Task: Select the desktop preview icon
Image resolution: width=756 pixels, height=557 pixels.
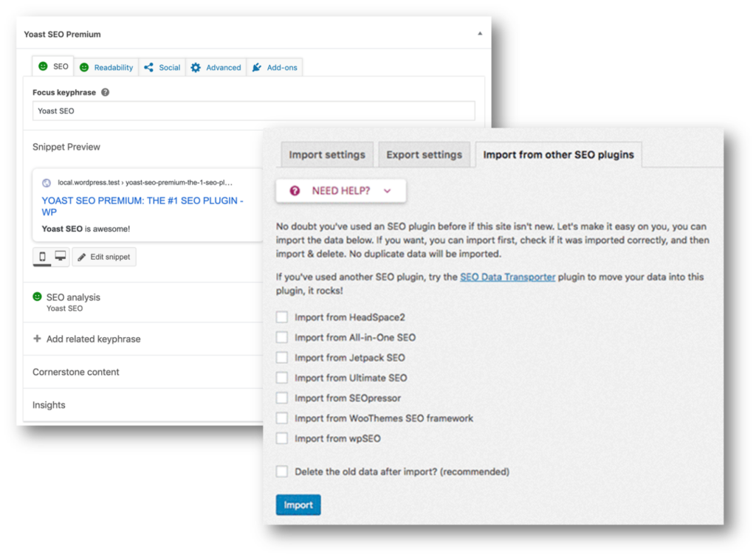Action: [60, 257]
